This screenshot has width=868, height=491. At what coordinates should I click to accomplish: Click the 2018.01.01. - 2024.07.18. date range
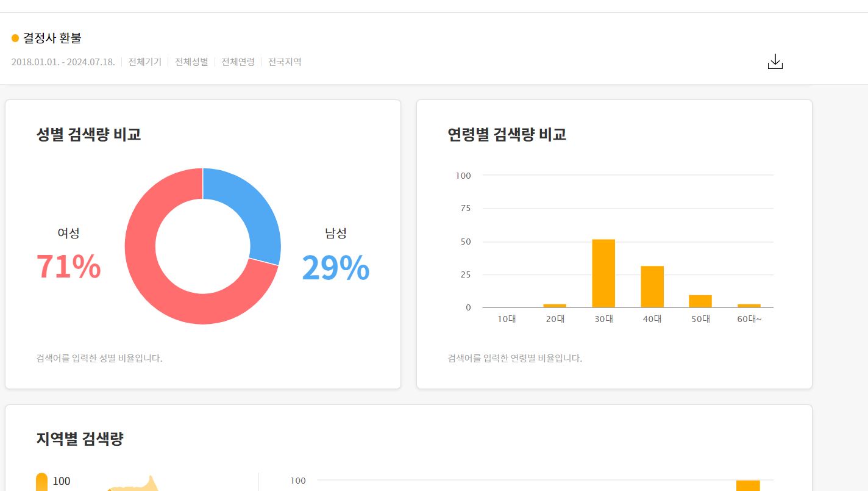coord(63,62)
